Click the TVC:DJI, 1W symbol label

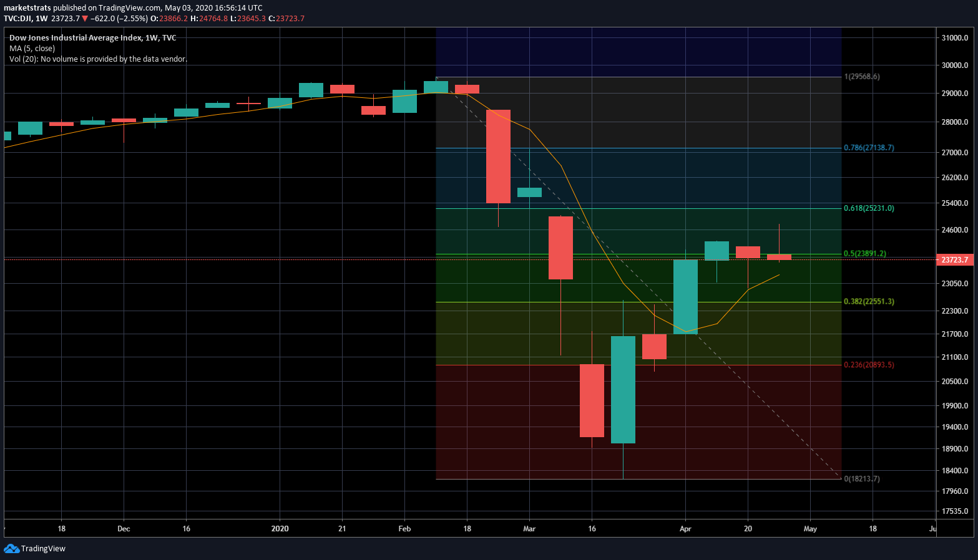tap(26, 19)
